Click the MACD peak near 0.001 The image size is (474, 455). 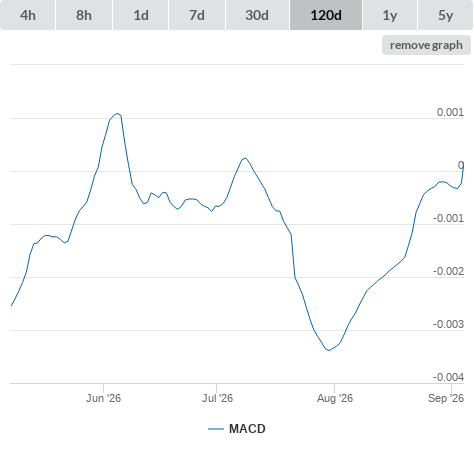[x=117, y=114]
